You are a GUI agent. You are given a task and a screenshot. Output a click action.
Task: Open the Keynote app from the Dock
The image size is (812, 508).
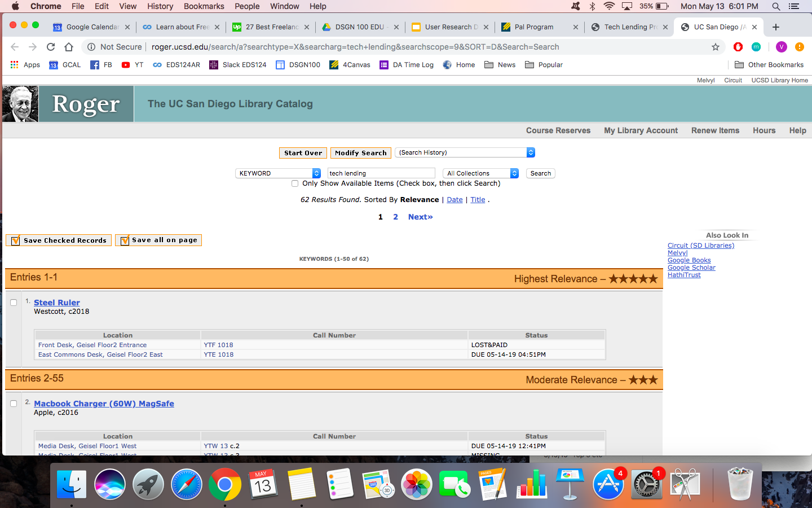pos(570,484)
